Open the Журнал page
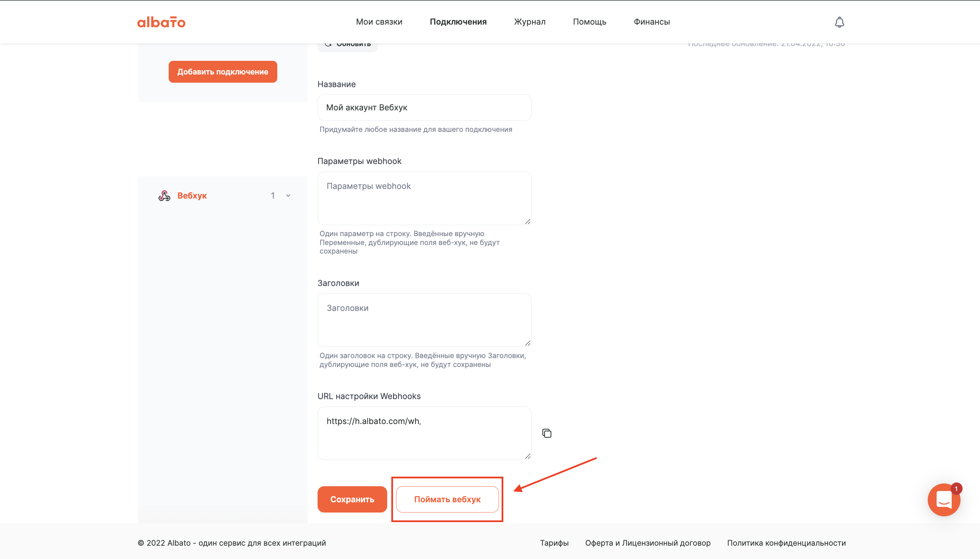980x559 pixels. pyautogui.click(x=530, y=22)
